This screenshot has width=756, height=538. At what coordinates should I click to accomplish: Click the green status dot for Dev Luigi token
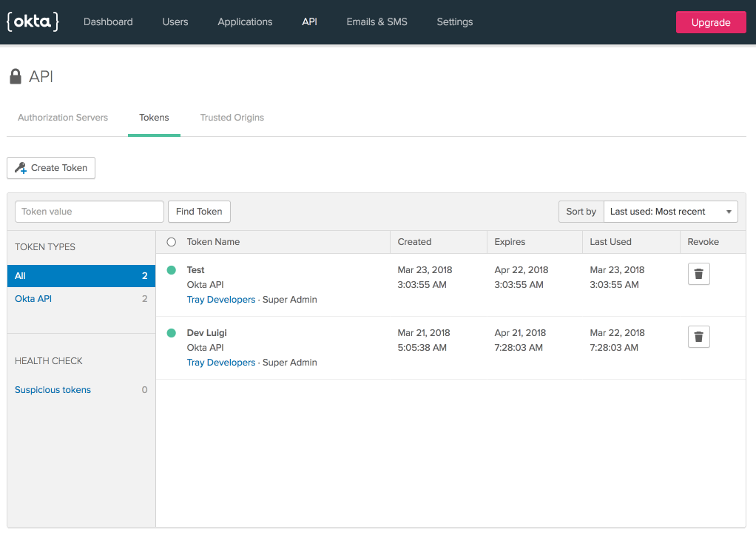pyautogui.click(x=171, y=333)
